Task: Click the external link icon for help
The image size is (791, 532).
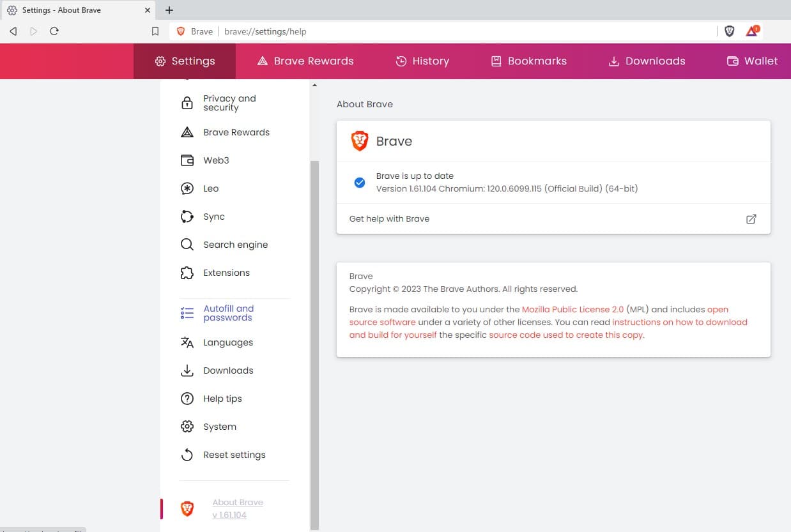Action: [751, 219]
